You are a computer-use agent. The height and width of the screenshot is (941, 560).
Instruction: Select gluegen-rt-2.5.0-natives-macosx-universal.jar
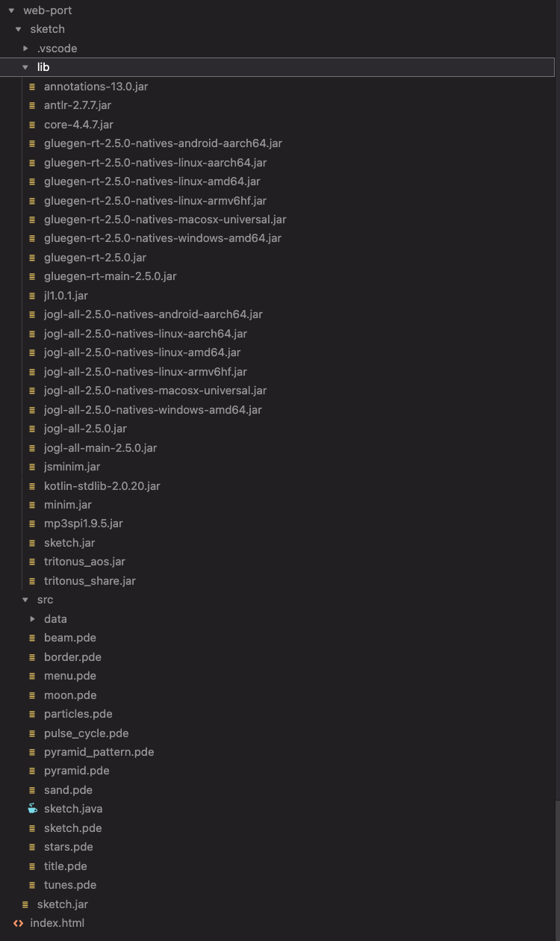click(x=165, y=220)
